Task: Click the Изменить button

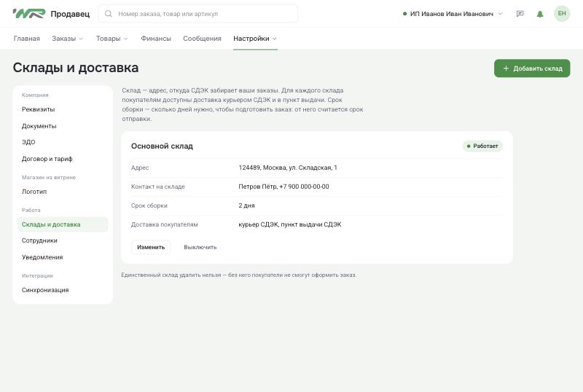Action: tap(151, 247)
